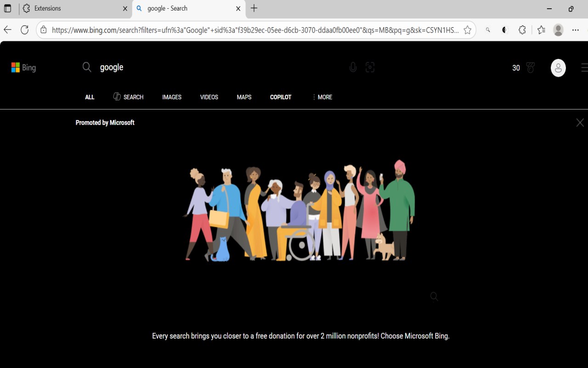Toggle the dark mode extension icon

coord(505,30)
